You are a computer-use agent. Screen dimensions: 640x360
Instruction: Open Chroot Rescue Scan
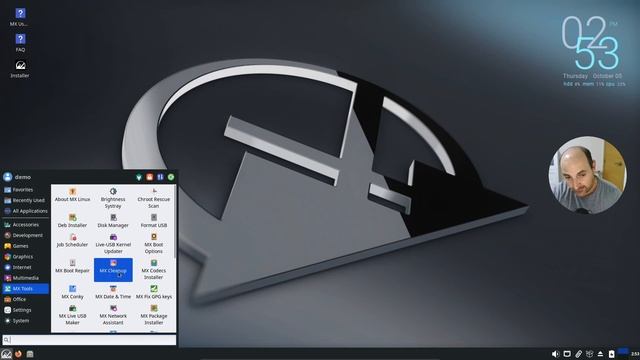point(153,198)
